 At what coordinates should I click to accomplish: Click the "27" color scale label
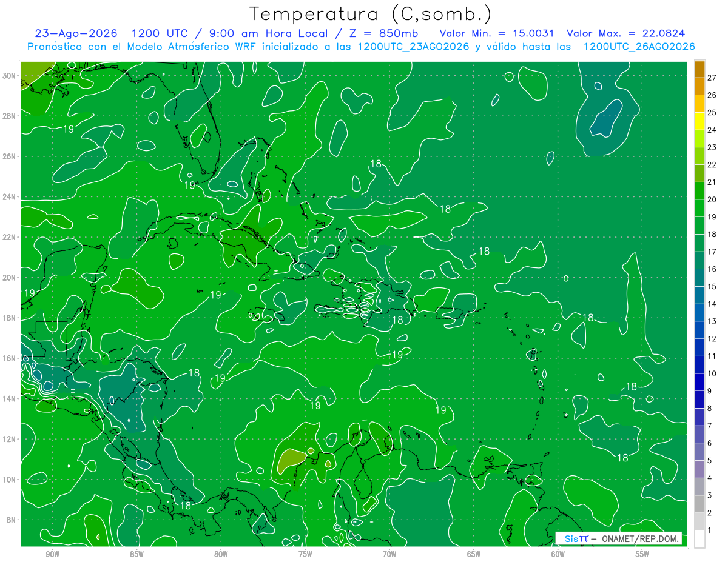coord(712,78)
